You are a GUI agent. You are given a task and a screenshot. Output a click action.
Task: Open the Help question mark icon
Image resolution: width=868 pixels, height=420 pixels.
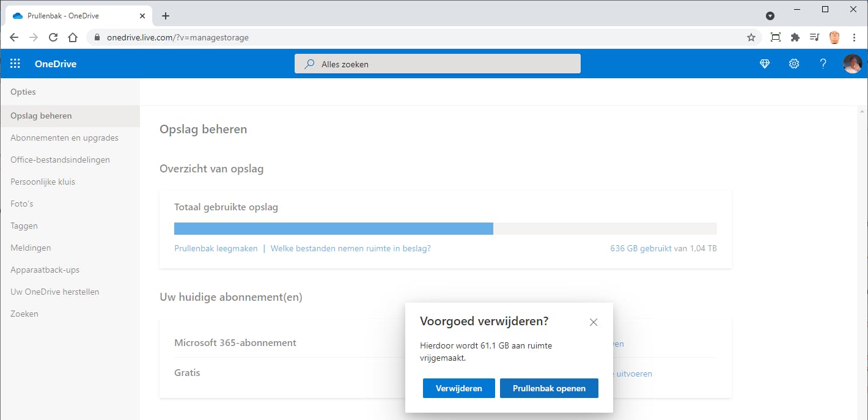click(823, 64)
